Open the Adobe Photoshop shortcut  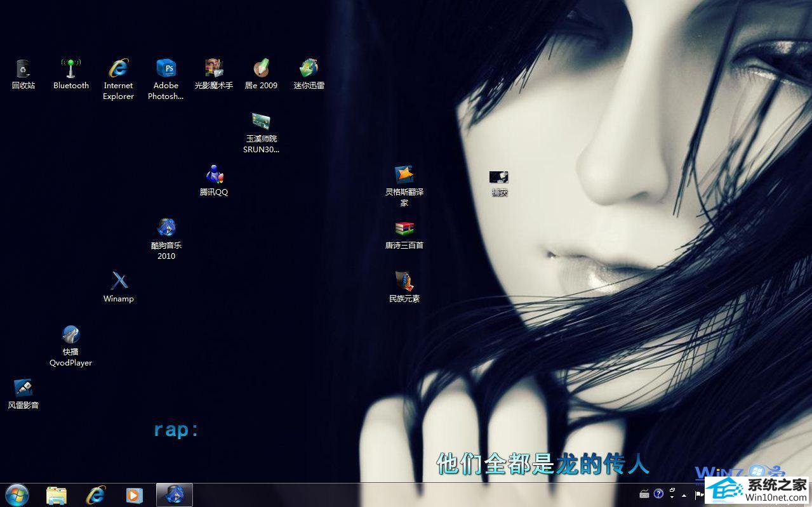(166, 79)
